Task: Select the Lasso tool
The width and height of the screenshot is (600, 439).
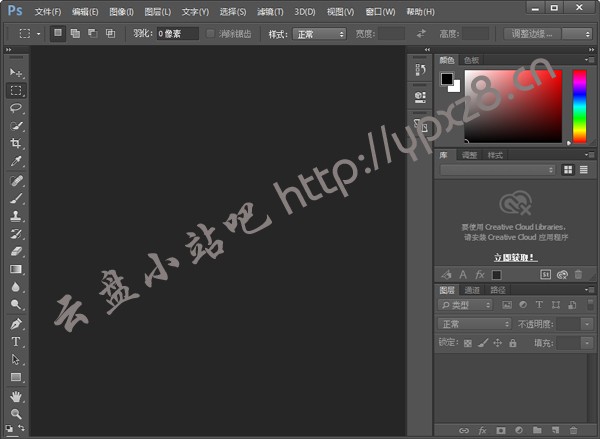Action: point(16,108)
